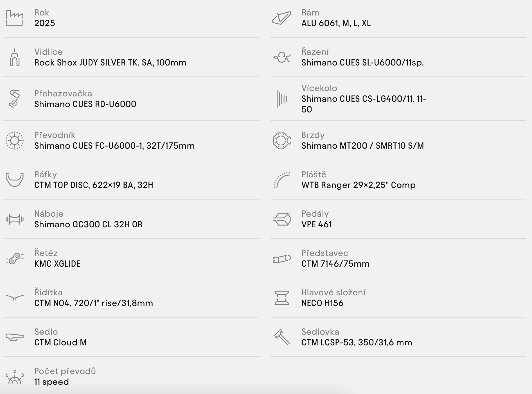Image resolution: width=532 pixels, height=394 pixels.
Task: Click the handlebar icon beside Řidítka
Action: pos(15,297)
